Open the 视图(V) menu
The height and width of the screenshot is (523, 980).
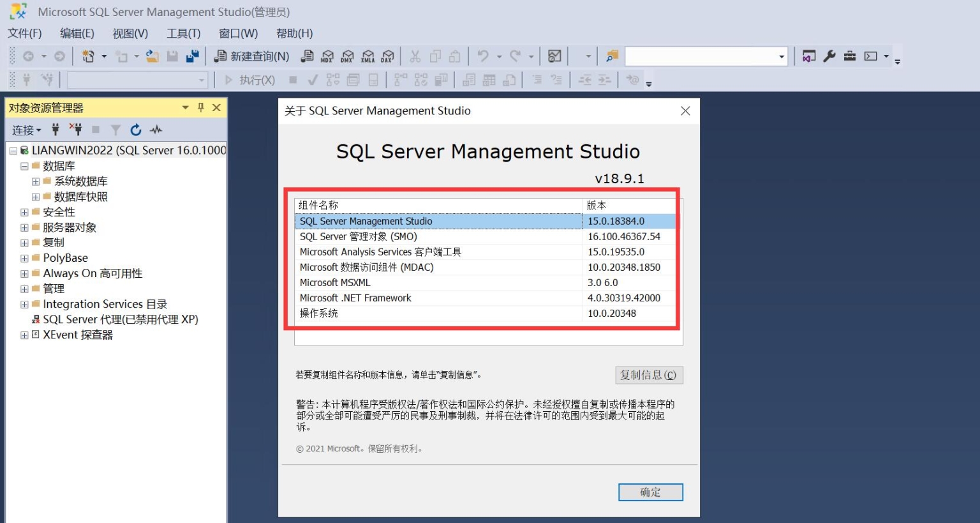tap(130, 33)
